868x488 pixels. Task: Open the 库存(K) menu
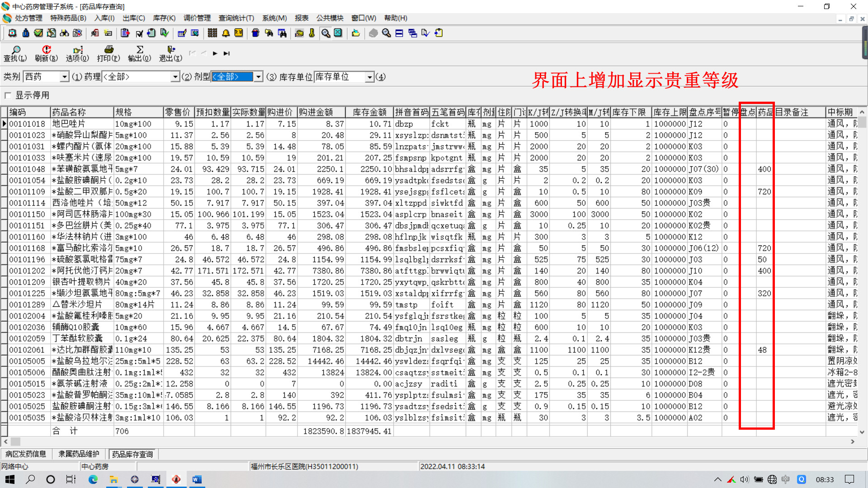164,18
